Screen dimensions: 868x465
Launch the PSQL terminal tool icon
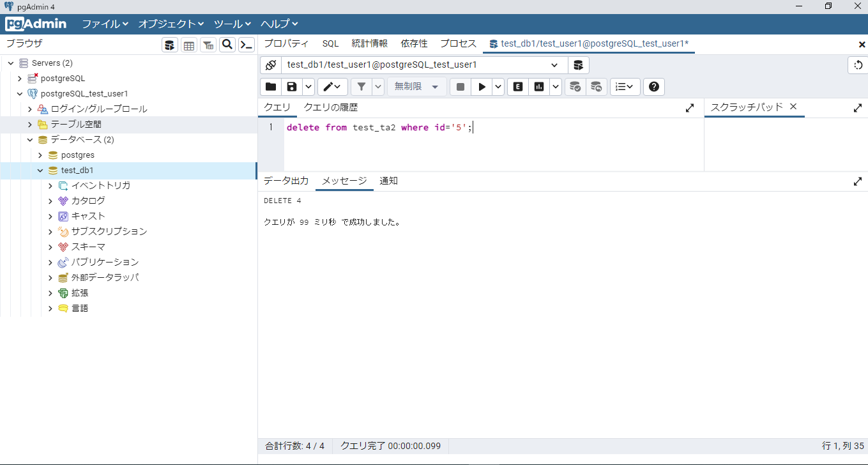coord(247,45)
